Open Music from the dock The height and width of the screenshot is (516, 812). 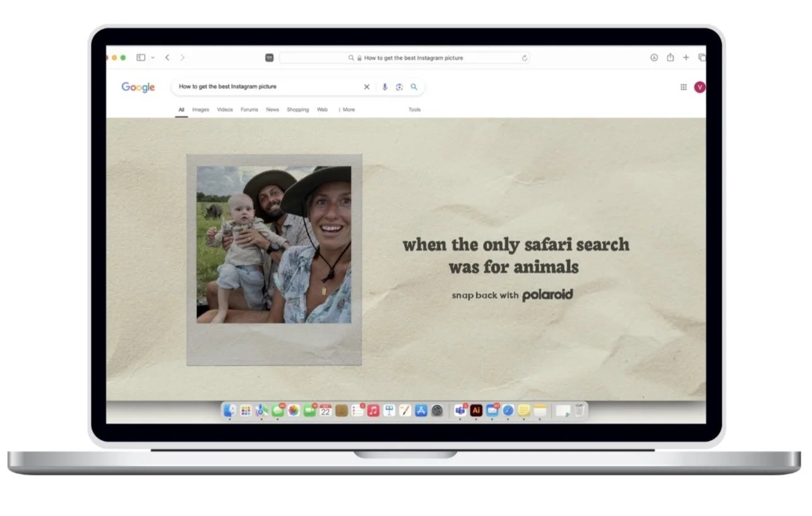373,411
